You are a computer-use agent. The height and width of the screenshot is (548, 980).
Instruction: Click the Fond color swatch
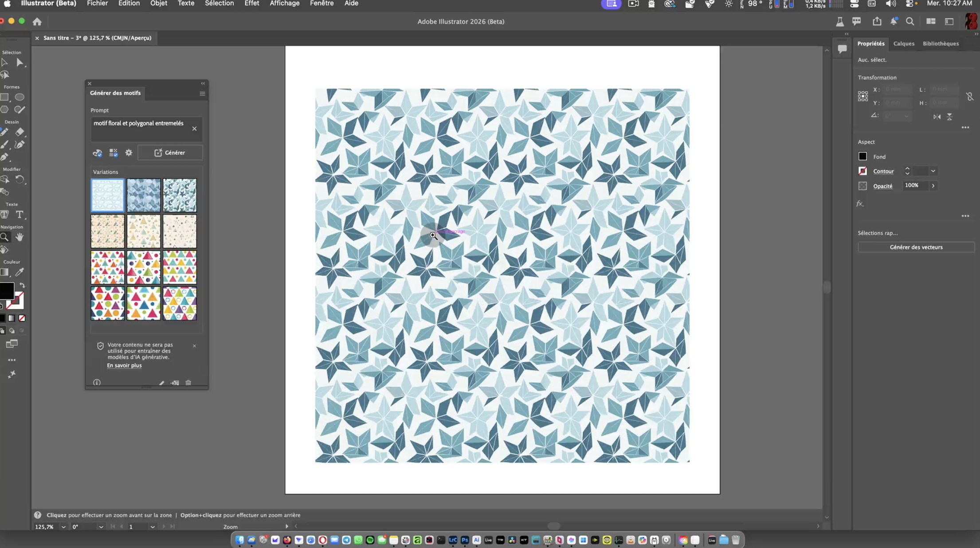tap(862, 157)
